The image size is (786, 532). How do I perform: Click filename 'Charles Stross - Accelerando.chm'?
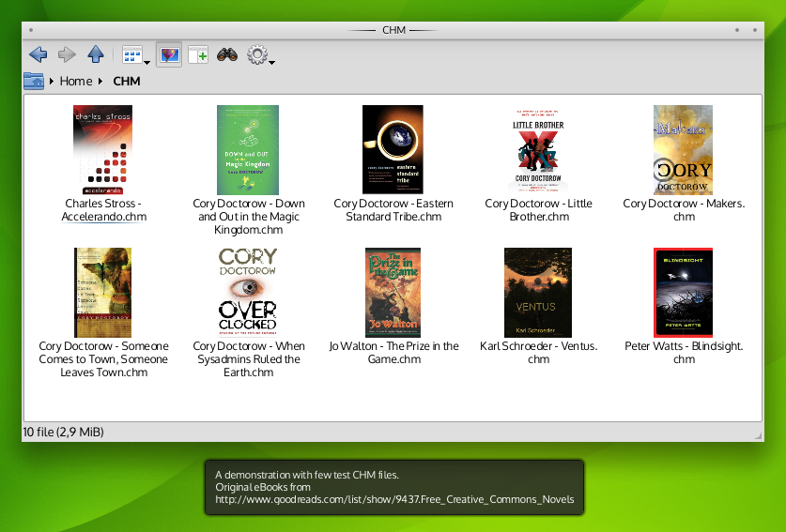click(103, 210)
